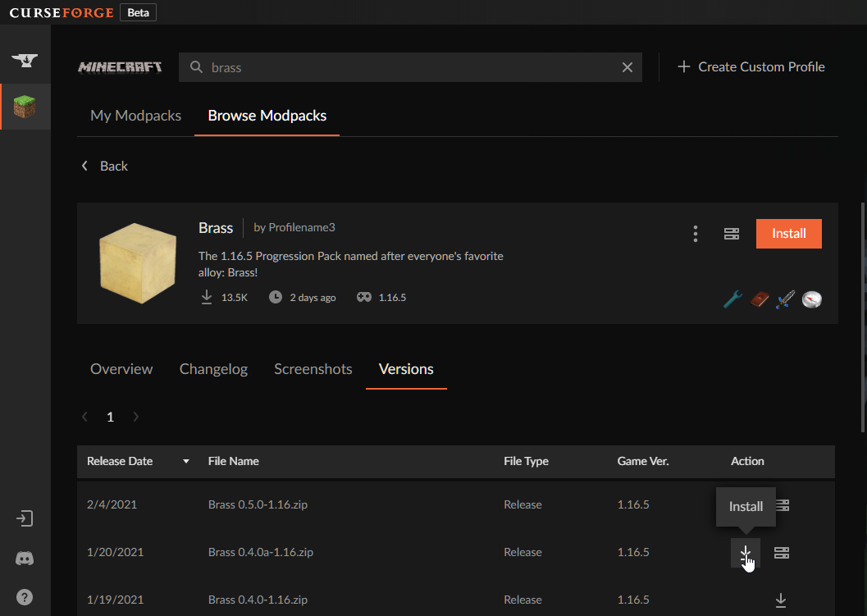Click the Back chevron link

coord(104,166)
